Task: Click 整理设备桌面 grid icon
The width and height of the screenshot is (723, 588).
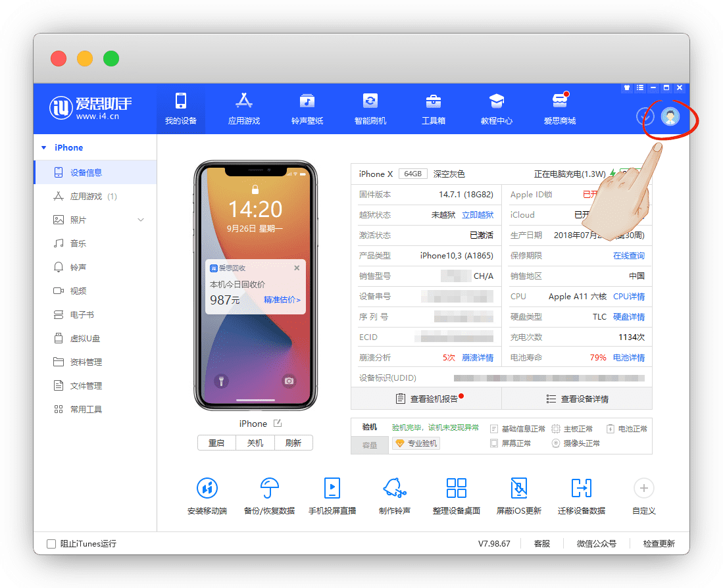Action: click(x=456, y=489)
